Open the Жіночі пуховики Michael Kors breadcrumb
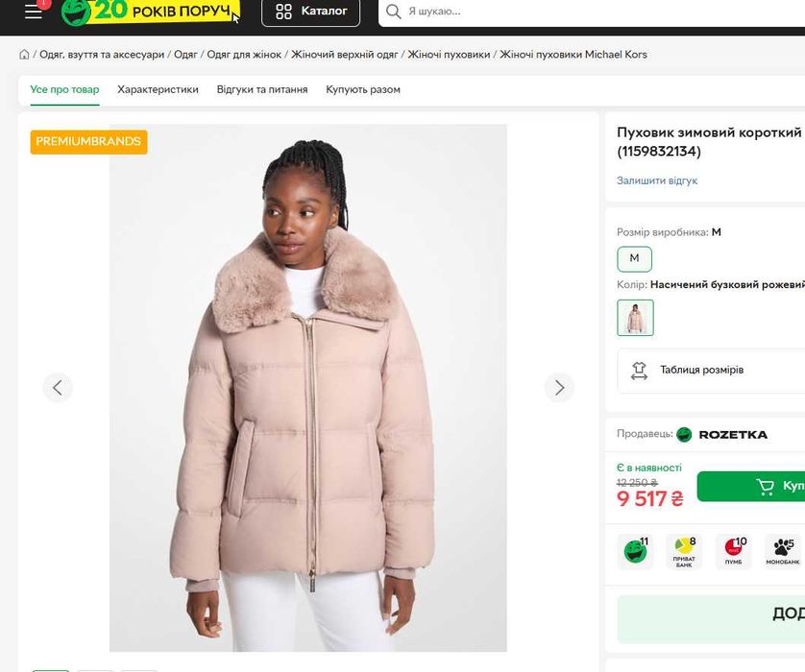The image size is (805, 672). click(x=573, y=55)
